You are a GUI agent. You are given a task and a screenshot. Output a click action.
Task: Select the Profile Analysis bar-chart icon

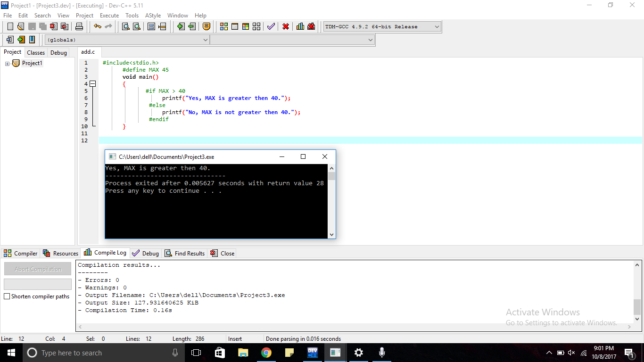[300, 26]
